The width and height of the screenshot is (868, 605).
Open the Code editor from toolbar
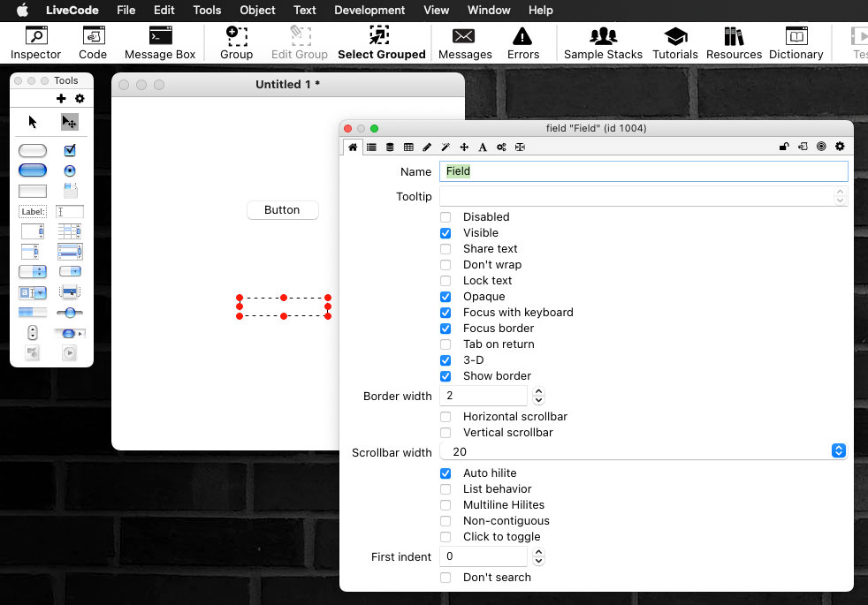pos(93,42)
